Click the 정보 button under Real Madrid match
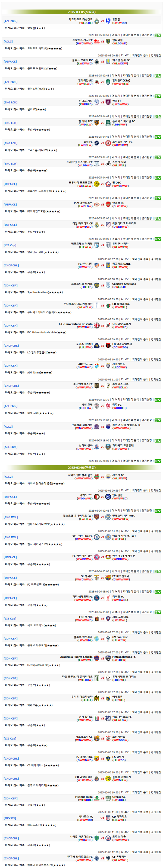 point(158,239)
